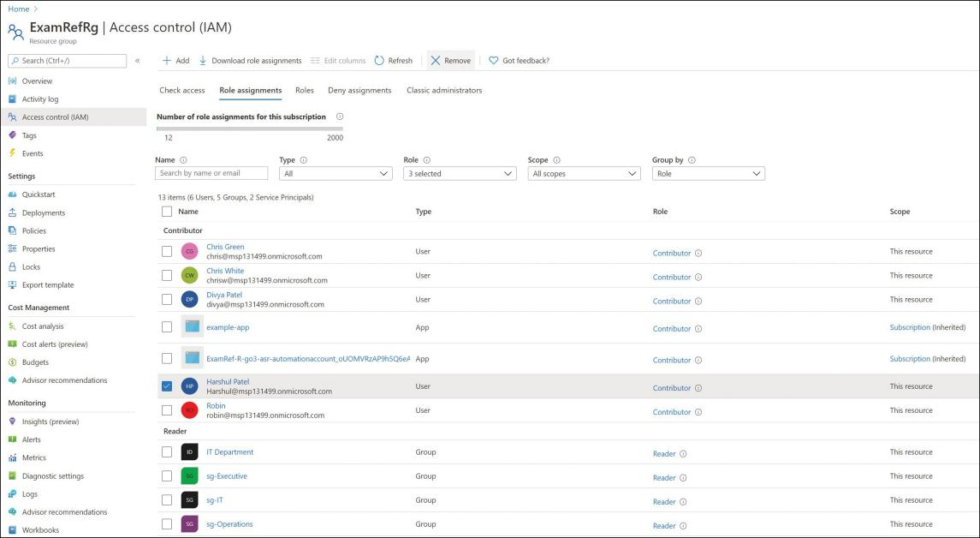Open the sg-Operations group link

click(229, 524)
